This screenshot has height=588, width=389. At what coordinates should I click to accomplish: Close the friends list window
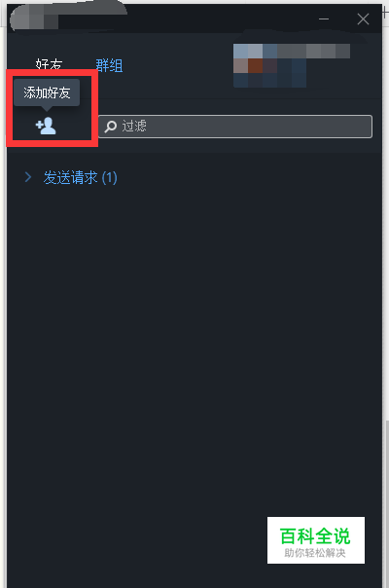coord(363,19)
